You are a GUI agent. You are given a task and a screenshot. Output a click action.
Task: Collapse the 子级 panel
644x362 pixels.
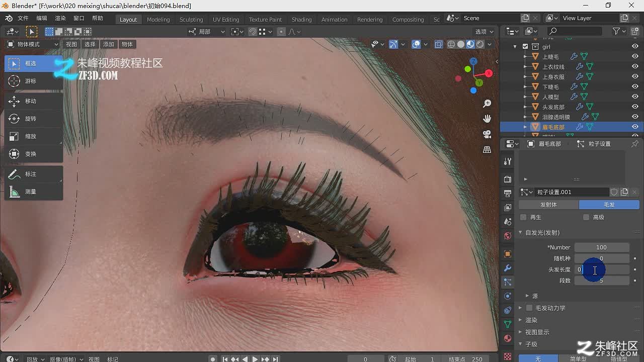521,344
